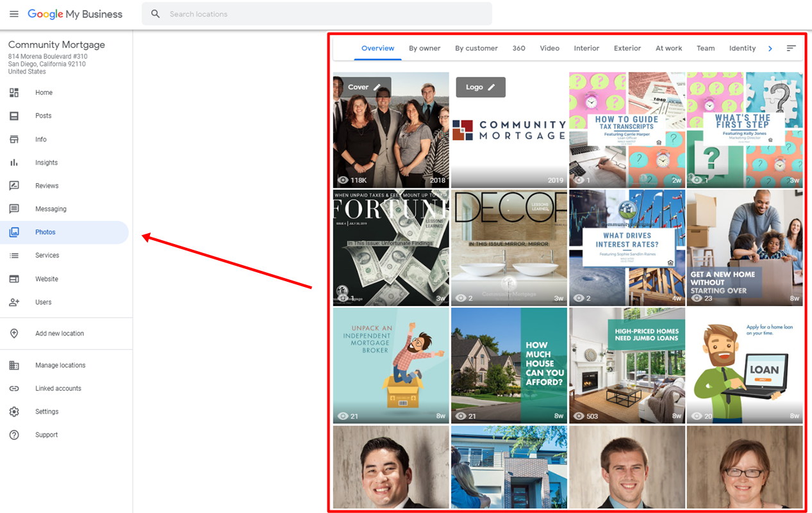Open the Video tab
This screenshot has width=812, height=513.
coord(550,49)
